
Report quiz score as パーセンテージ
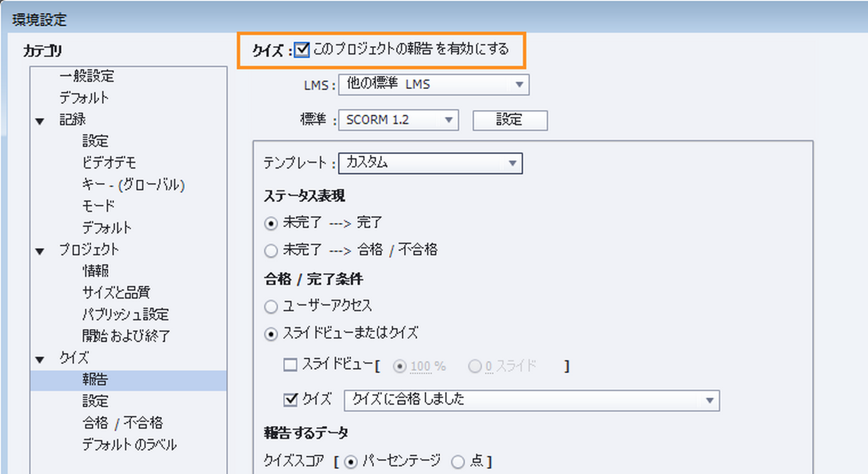pos(351,461)
